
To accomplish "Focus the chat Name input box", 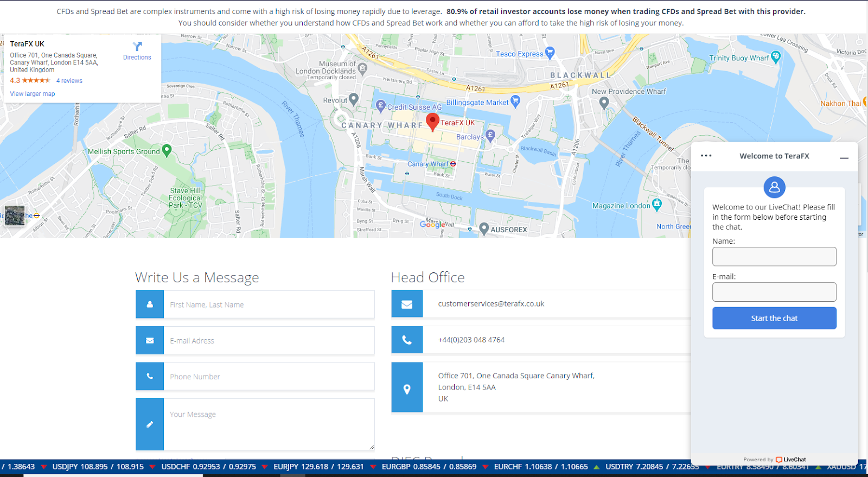I will click(x=774, y=257).
